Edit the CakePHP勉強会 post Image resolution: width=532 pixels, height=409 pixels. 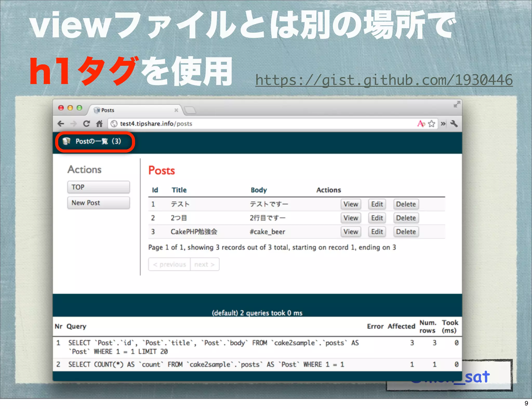377,232
